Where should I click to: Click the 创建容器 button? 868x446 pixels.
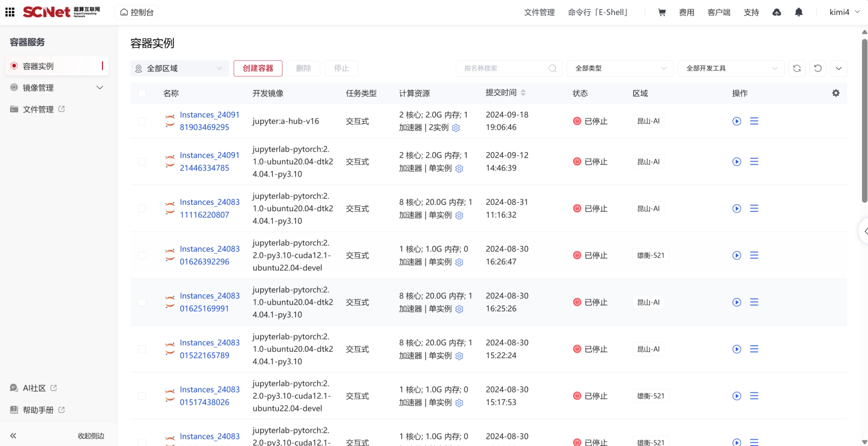[258, 68]
